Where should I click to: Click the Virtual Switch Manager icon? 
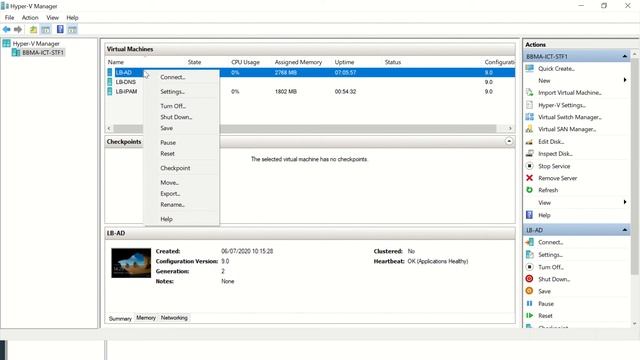[x=529, y=117]
